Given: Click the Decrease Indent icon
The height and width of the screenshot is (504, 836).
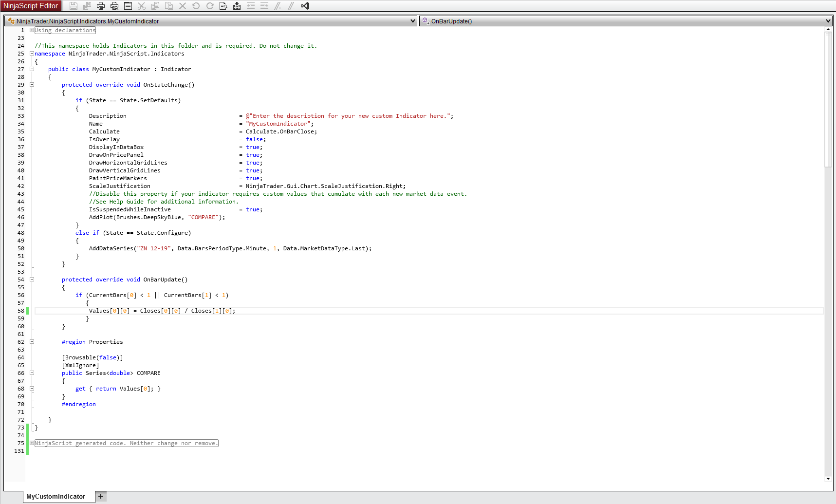Looking at the screenshot, I should tap(251, 6).
